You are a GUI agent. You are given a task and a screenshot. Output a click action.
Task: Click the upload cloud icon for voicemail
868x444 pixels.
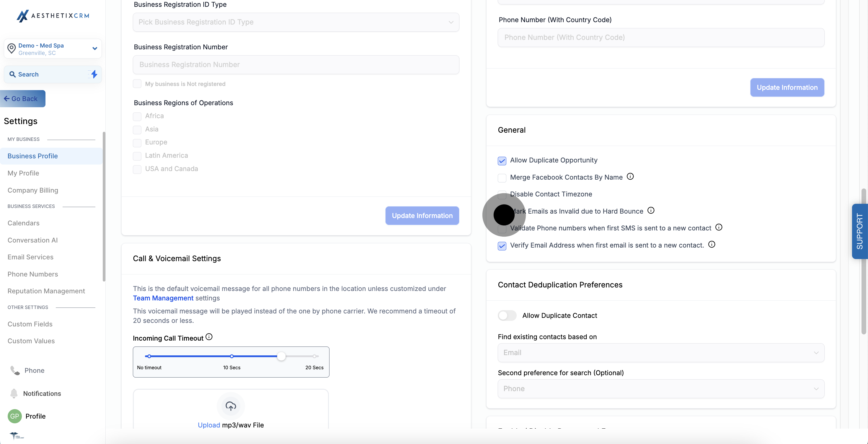pos(231,406)
